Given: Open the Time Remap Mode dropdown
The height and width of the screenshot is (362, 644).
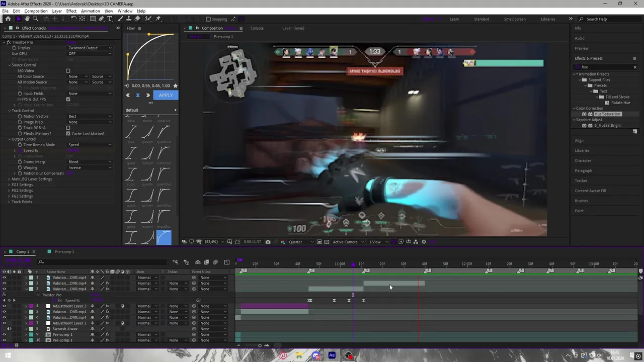Looking at the screenshot, I should tap(90, 145).
